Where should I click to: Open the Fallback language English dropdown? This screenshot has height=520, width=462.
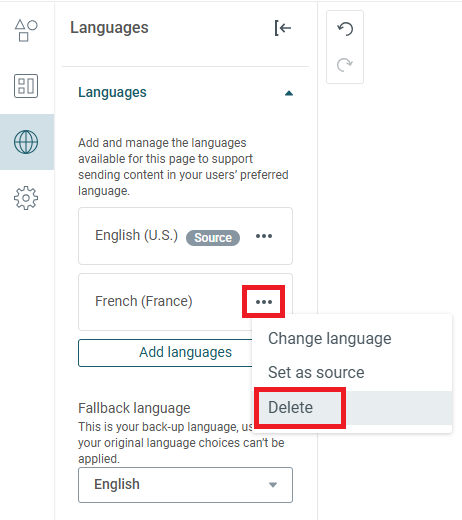point(185,485)
